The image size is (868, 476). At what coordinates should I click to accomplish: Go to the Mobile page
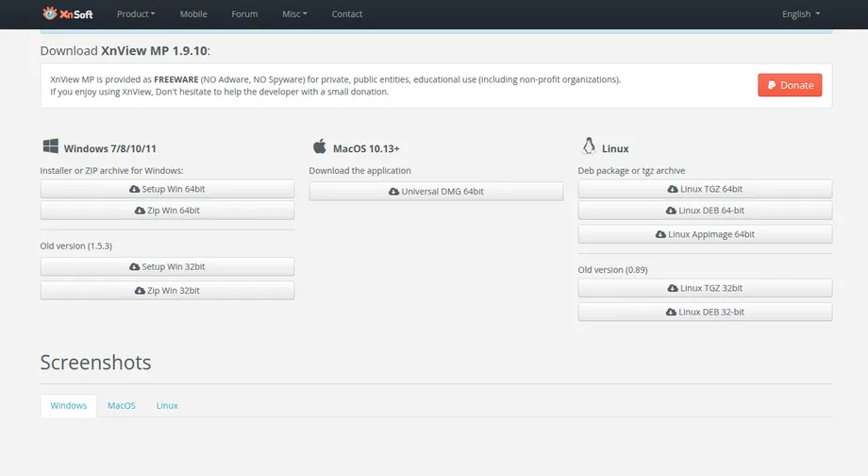pyautogui.click(x=193, y=14)
